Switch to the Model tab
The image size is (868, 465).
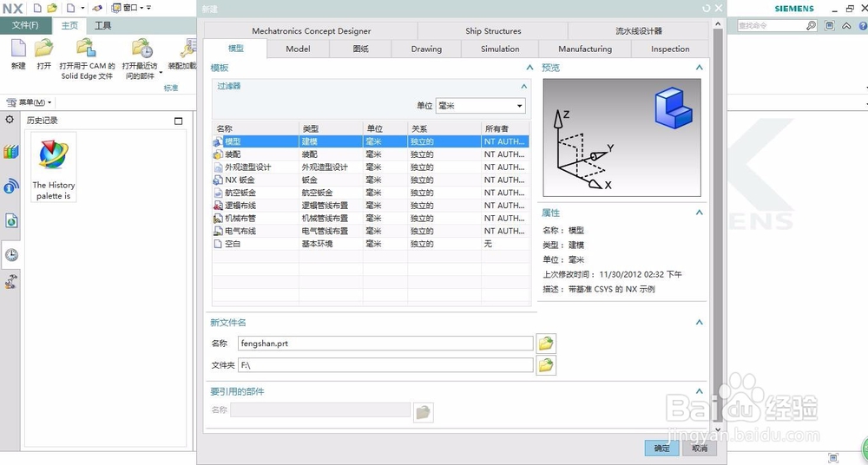[x=298, y=49]
